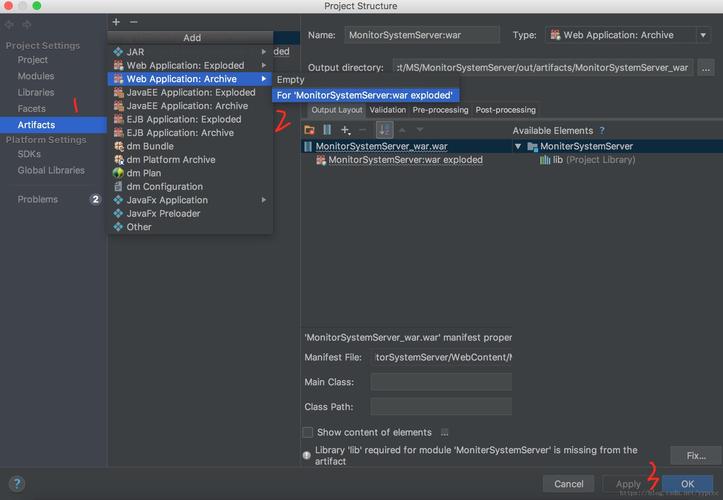Select JavaEE Application: Archive

(x=190, y=106)
